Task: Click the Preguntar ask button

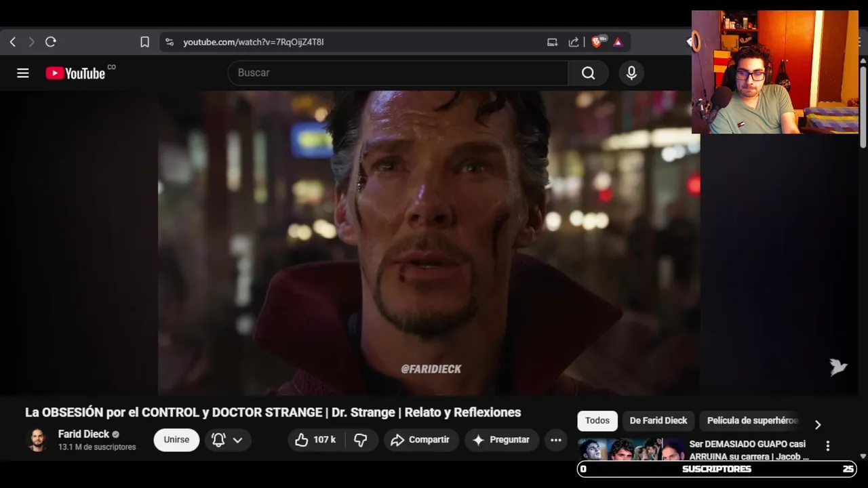Action: point(501,440)
